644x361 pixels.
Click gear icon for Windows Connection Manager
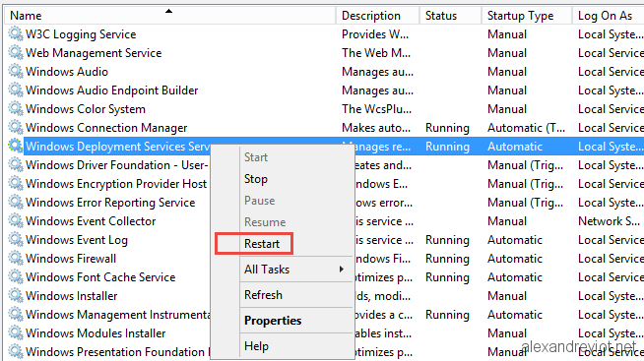(x=16, y=128)
